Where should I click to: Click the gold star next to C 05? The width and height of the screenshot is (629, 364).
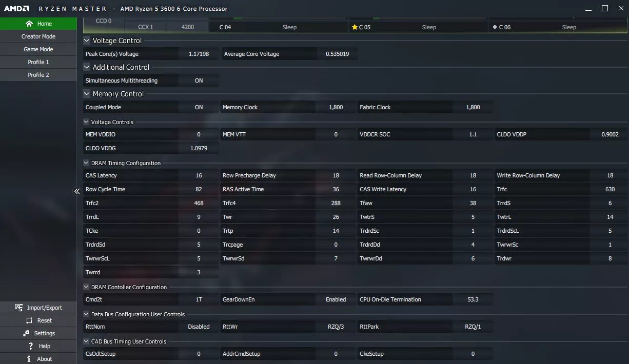tap(355, 27)
